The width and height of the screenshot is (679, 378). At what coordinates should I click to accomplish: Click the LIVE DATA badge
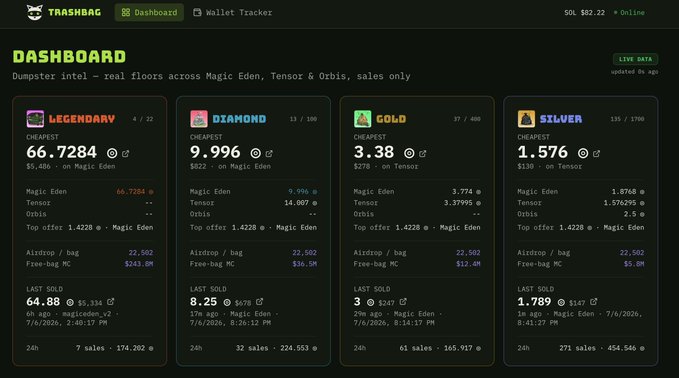pos(635,59)
